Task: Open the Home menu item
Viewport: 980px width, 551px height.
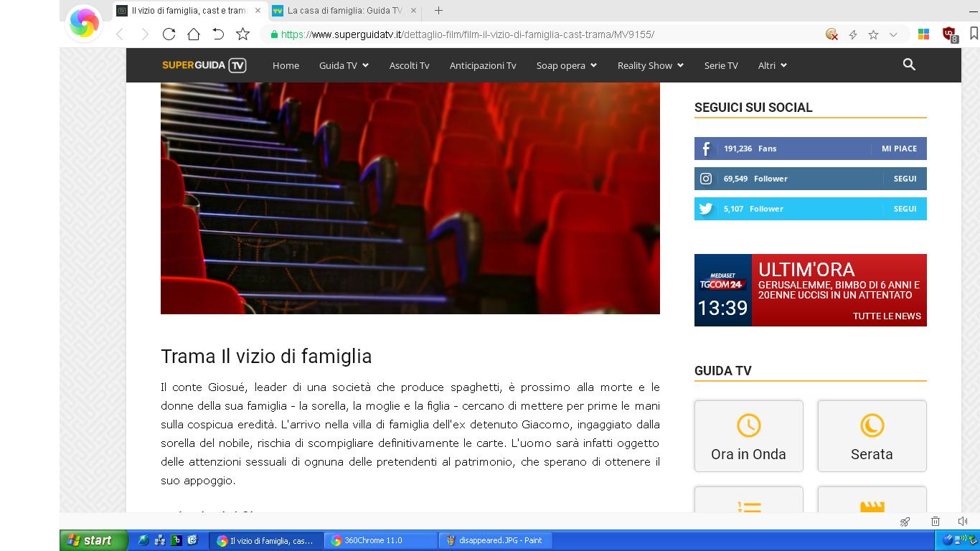Action: pyautogui.click(x=286, y=65)
